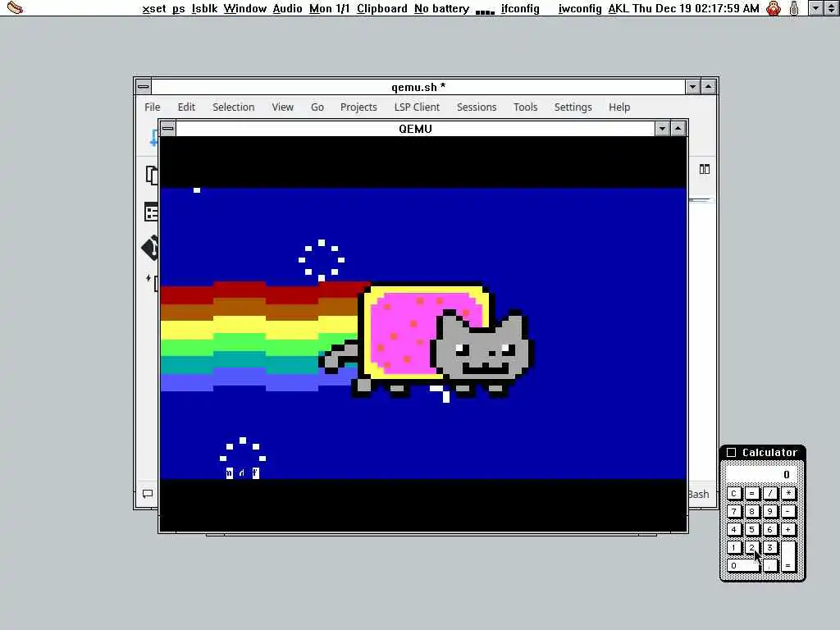Viewport: 840px width, 630px height.
Task: Click the 9 key on the Calculator
Action: click(x=769, y=512)
